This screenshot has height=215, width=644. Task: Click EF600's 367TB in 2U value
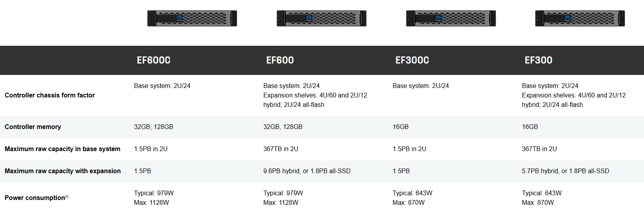281,149
